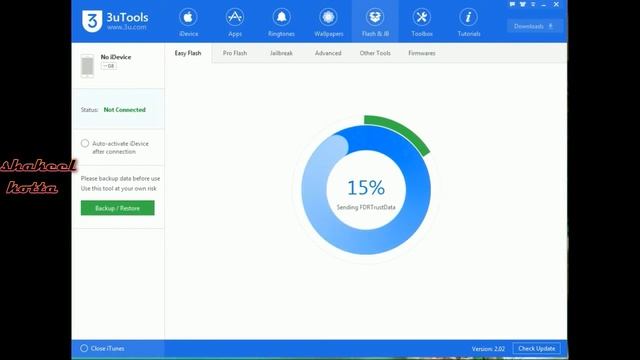Click the No iDevice label
Viewport: 640px width, 360px height.
click(116, 57)
